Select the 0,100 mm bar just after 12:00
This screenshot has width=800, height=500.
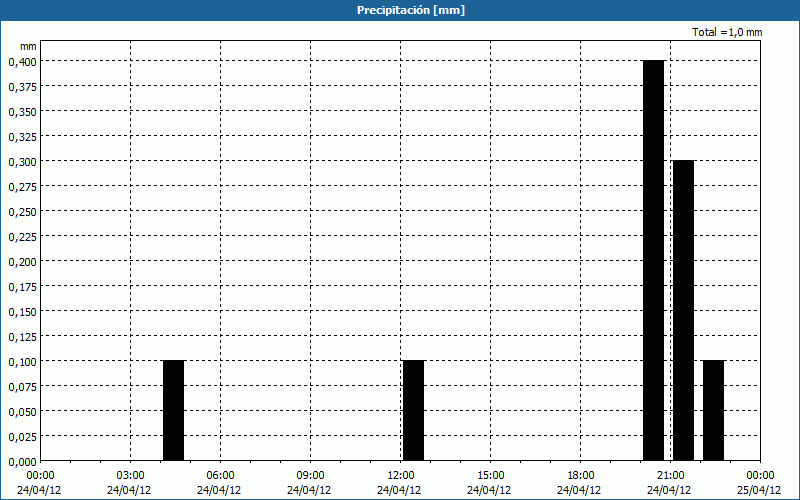(x=413, y=411)
